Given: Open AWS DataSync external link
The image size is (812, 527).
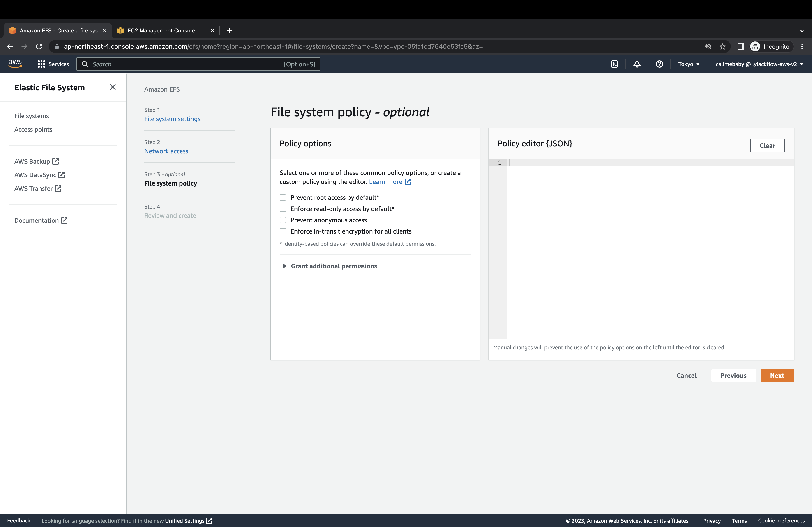Looking at the screenshot, I should pyautogui.click(x=39, y=175).
